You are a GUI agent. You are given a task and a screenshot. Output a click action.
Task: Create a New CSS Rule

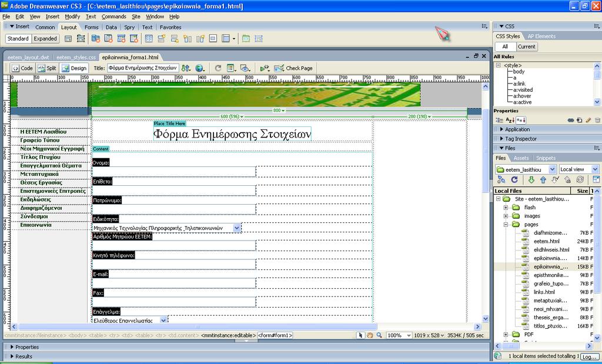coord(579,120)
